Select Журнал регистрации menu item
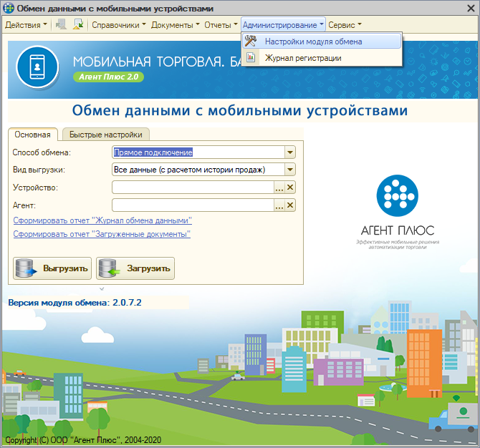 click(322, 58)
